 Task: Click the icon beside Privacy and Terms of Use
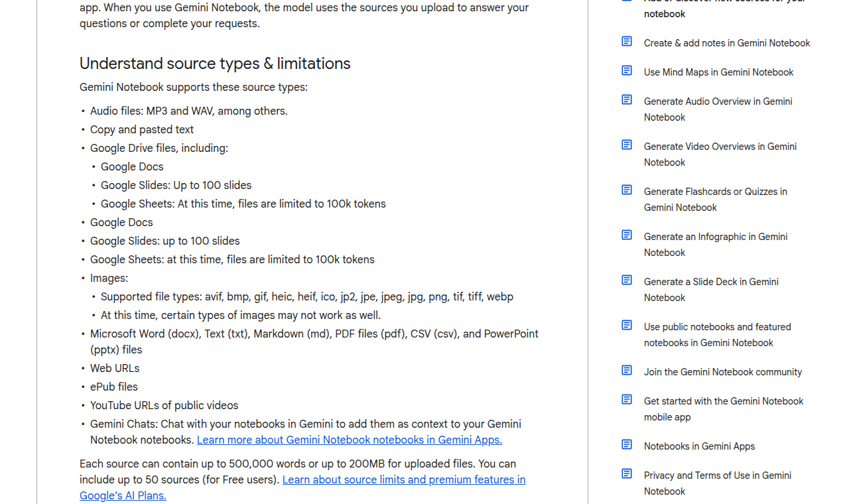[x=627, y=474]
